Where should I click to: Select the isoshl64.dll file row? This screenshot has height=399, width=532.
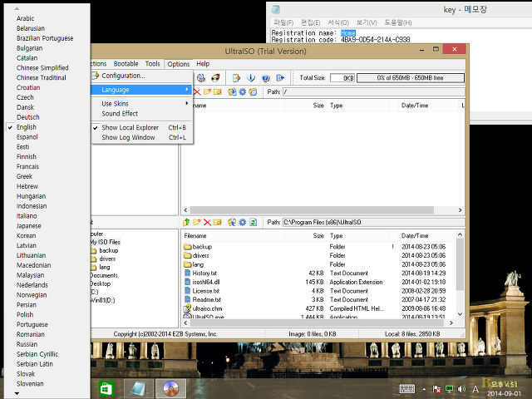(318, 282)
